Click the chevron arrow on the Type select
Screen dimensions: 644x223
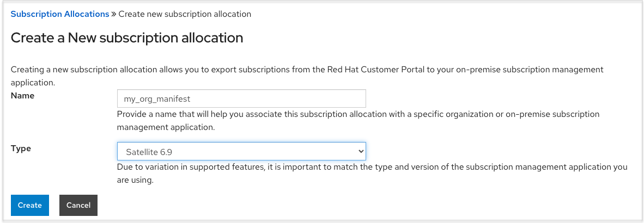(x=360, y=151)
